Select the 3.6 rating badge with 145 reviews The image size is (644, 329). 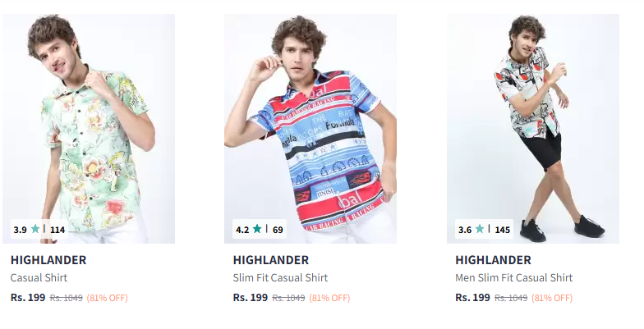[x=485, y=230]
